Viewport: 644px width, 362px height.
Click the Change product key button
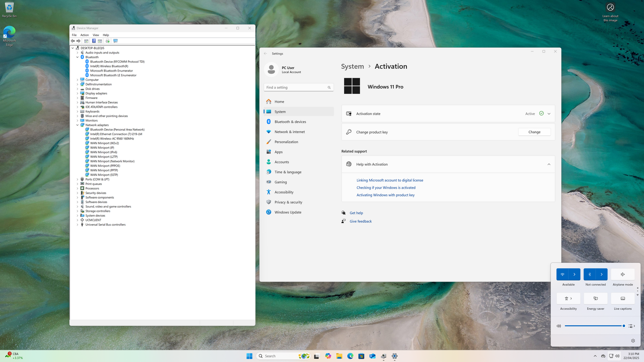point(535,132)
